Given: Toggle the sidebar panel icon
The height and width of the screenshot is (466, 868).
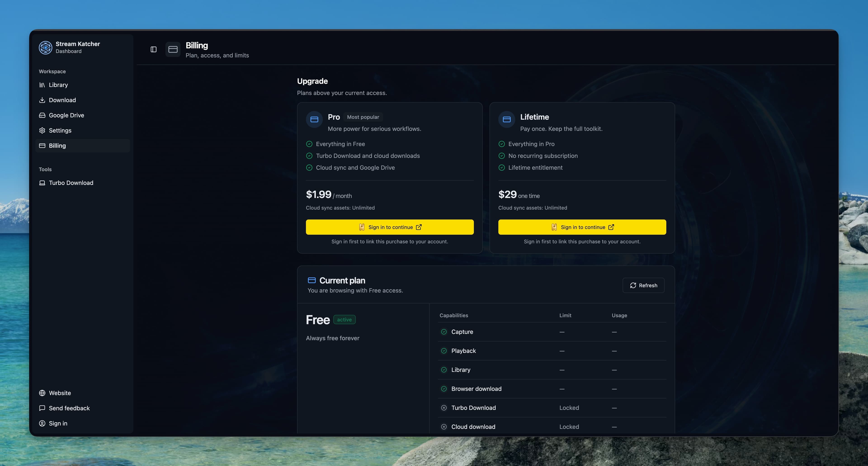Looking at the screenshot, I should point(153,50).
